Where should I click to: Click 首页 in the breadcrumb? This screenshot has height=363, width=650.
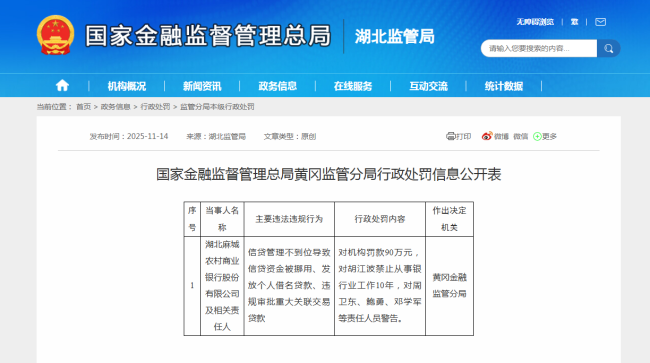pos(83,107)
